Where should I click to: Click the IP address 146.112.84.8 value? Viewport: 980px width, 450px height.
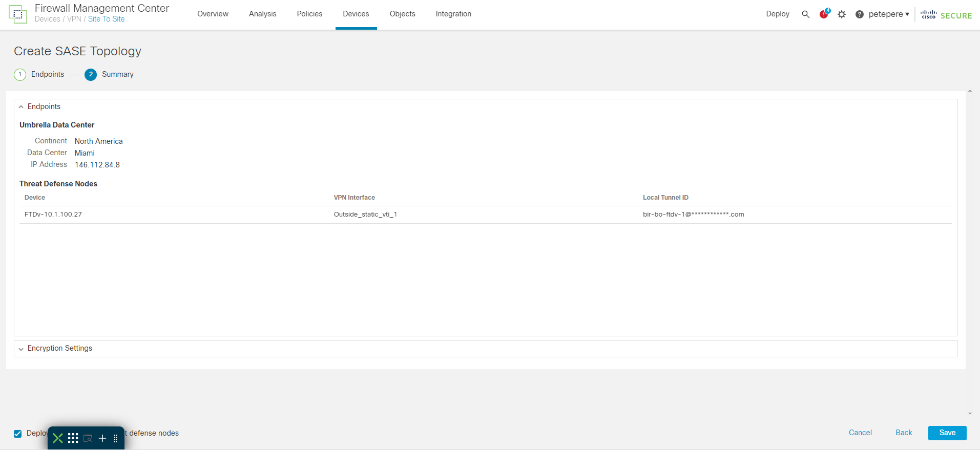tap(97, 165)
